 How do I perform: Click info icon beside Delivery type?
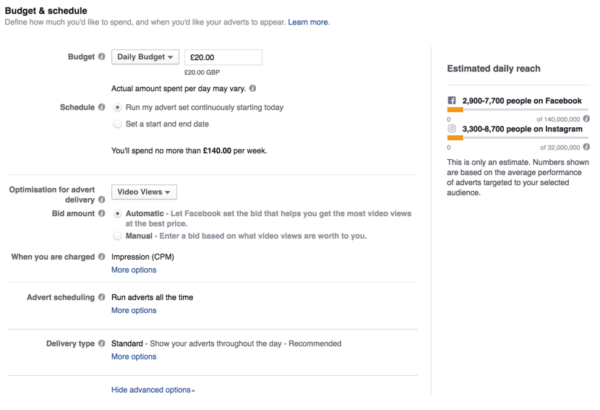coord(101,343)
